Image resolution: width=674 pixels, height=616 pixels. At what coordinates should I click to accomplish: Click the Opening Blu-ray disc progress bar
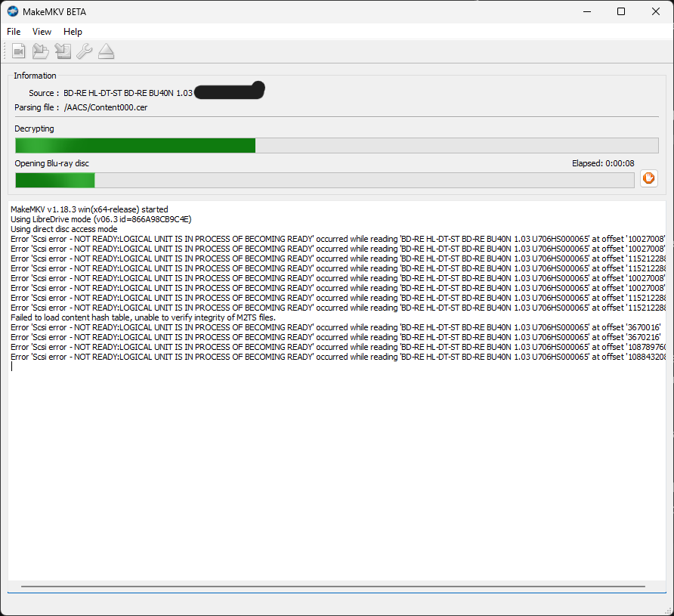324,180
